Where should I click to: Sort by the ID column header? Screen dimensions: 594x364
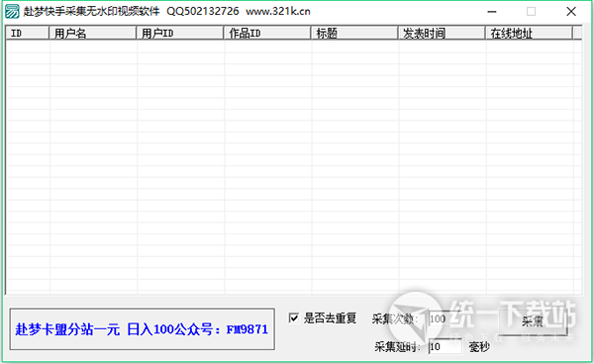point(28,34)
